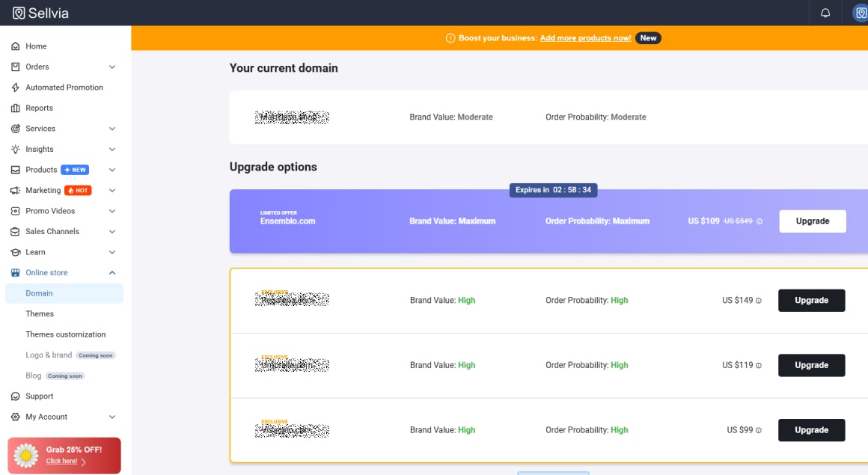Click the Sellvia logo in the header
Screen dimensions: 868x475
41,13
